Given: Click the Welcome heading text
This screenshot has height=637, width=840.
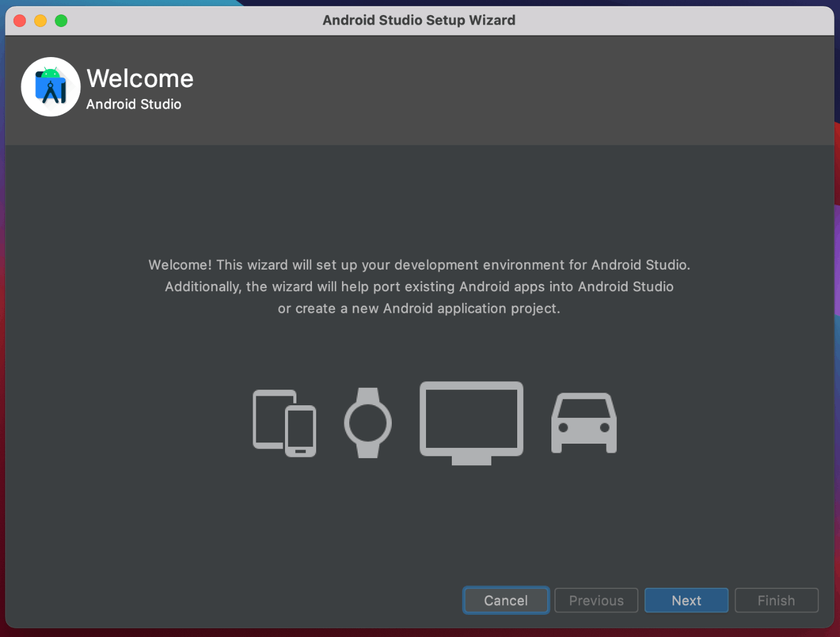Looking at the screenshot, I should coord(140,79).
